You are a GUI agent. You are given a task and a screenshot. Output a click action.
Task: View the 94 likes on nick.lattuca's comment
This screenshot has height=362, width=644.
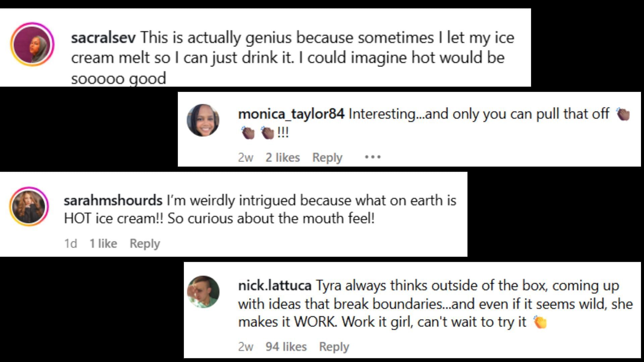[x=286, y=347]
